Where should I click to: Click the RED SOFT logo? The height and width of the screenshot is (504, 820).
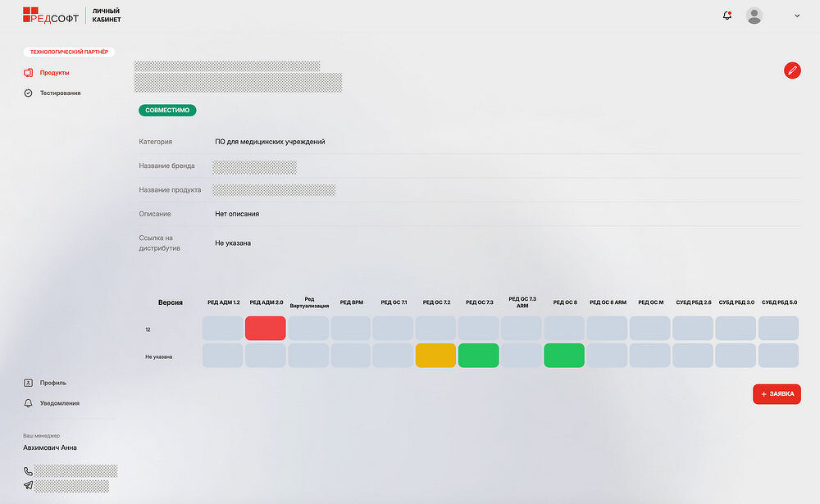click(51, 15)
